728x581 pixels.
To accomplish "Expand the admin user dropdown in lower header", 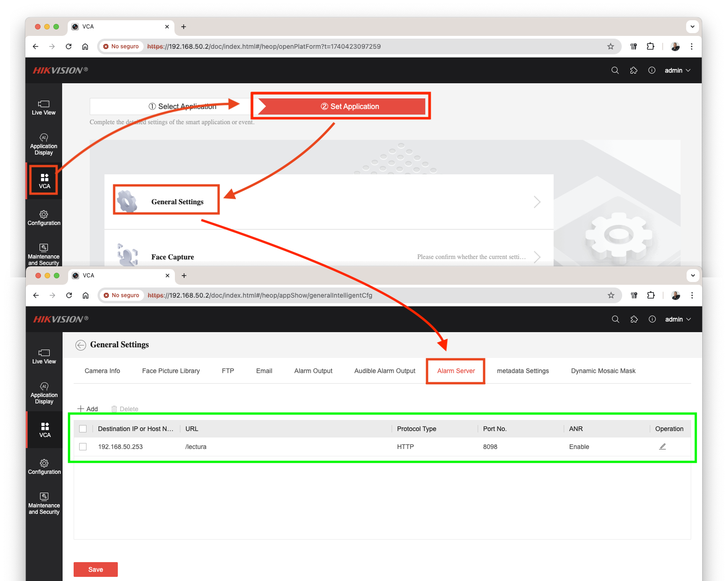I will pos(678,319).
